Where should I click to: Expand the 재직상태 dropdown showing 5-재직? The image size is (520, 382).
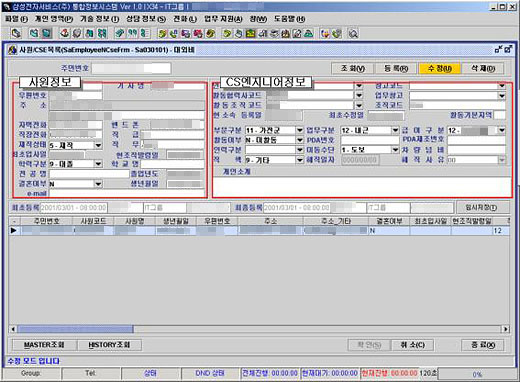click(x=98, y=145)
